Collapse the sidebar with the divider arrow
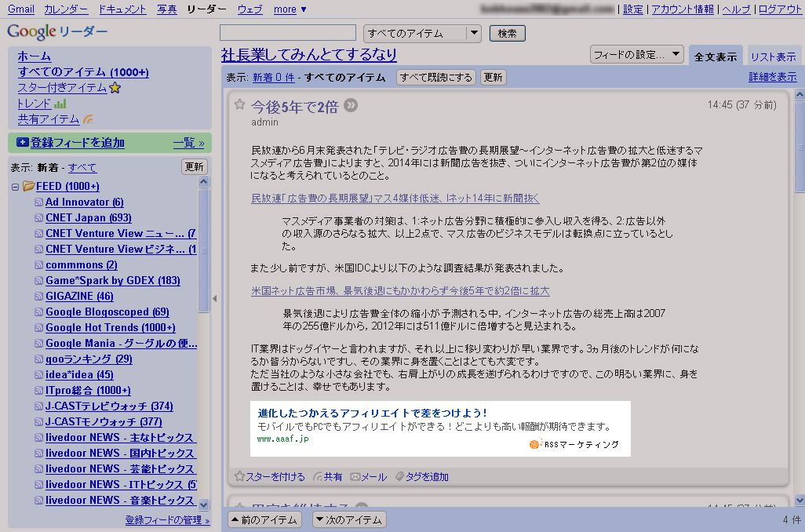The image size is (805, 532). pyautogui.click(x=215, y=298)
